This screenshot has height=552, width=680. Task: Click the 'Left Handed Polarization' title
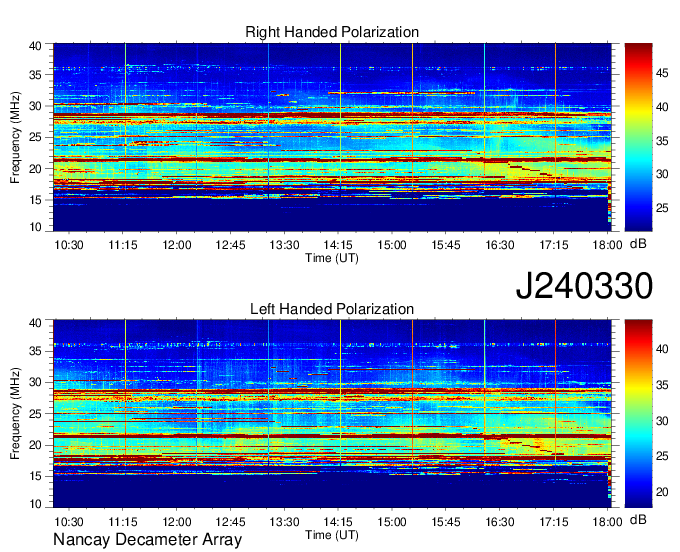coord(332,309)
